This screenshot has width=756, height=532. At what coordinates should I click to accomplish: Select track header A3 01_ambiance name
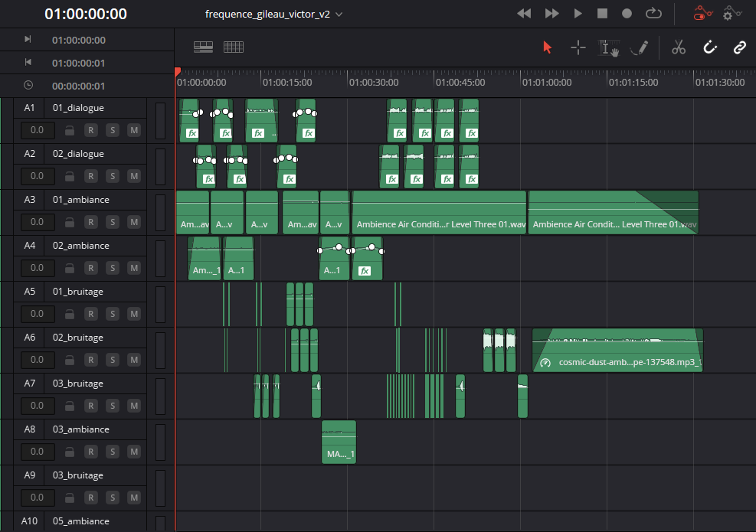click(81, 200)
